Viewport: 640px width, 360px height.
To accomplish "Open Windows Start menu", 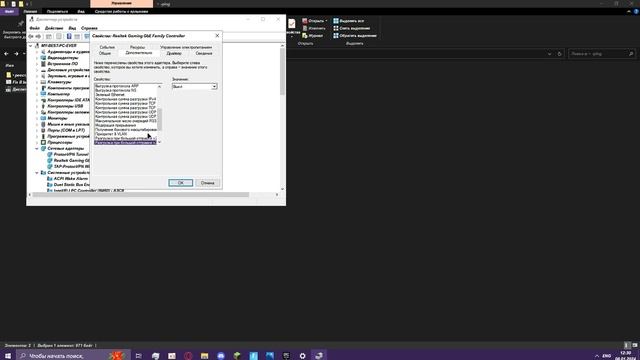I will coord(8,356).
